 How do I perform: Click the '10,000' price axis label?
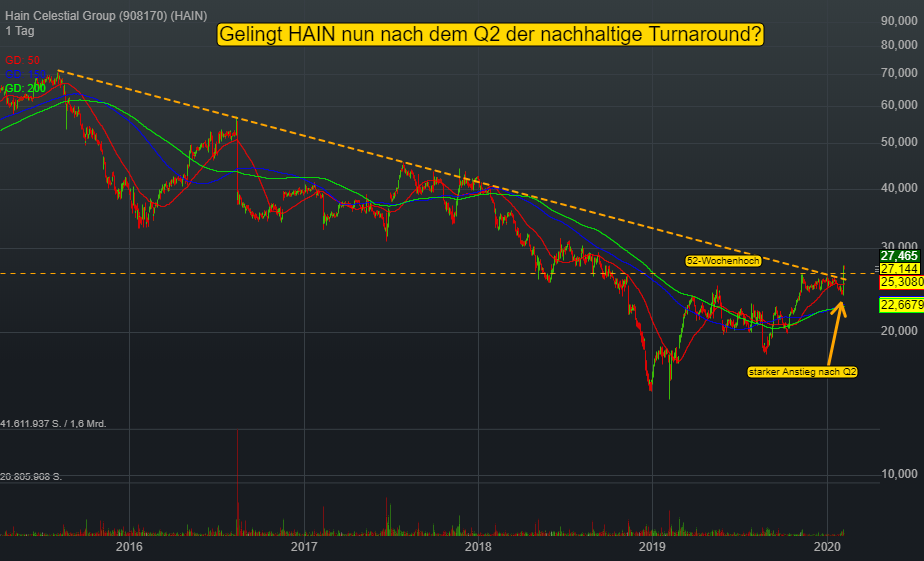click(x=899, y=474)
